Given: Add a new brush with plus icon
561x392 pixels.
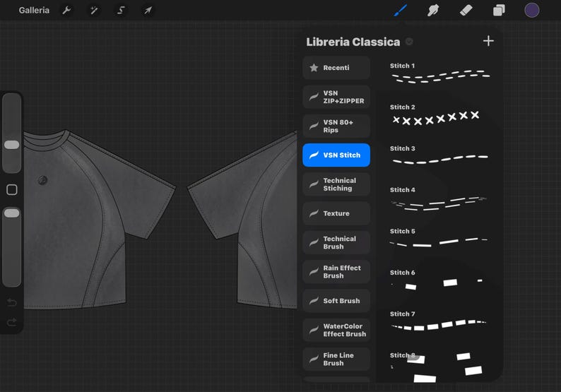Looking at the screenshot, I should (488, 41).
